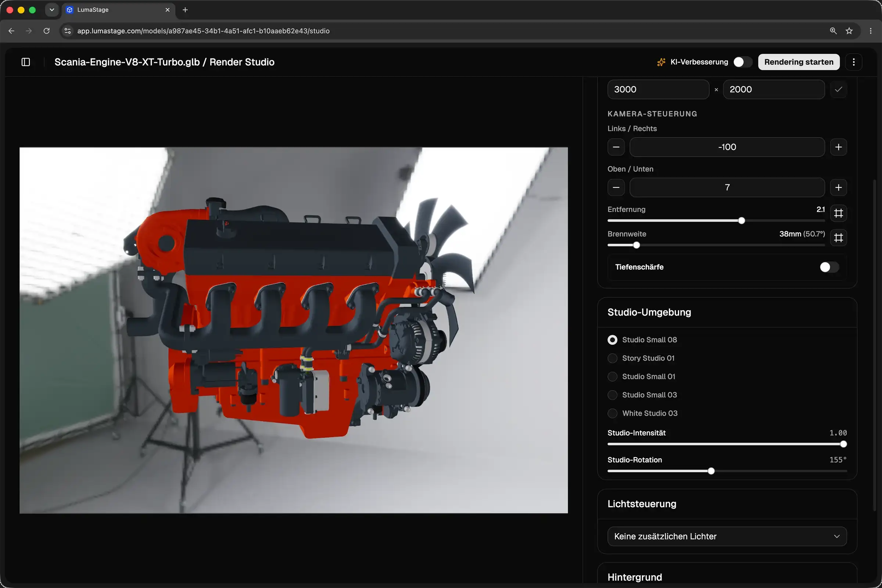The width and height of the screenshot is (882, 588).
Task: Click the Studio-Umgebung section header
Action: (649, 312)
